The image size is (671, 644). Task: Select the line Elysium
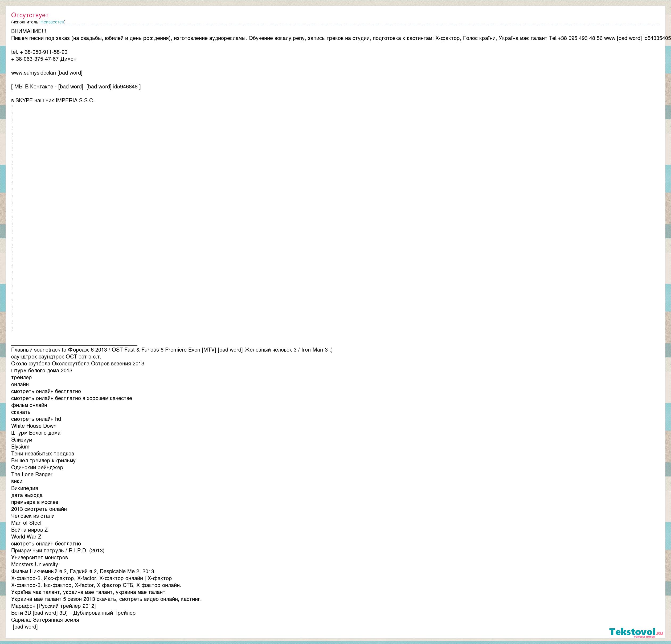(20, 446)
